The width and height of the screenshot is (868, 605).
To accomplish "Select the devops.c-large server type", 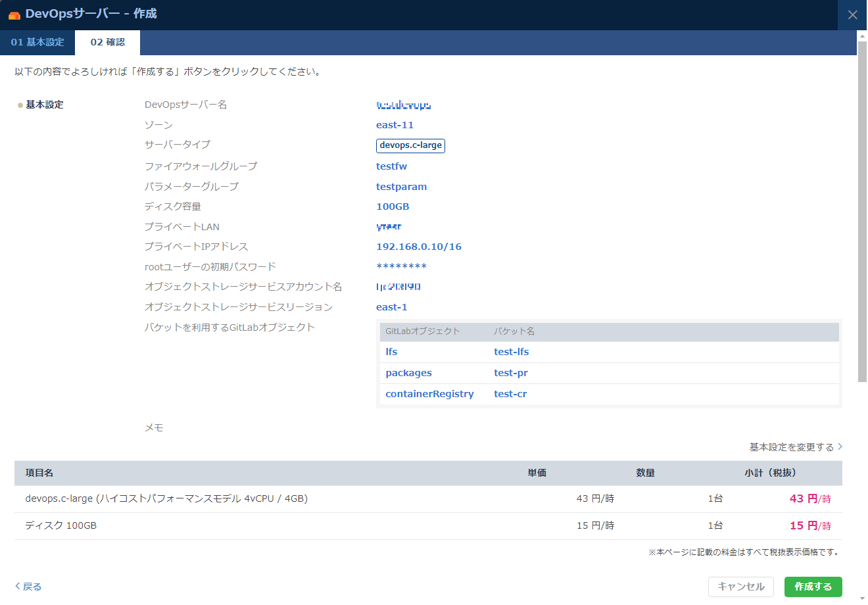I will pyautogui.click(x=410, y=145).
